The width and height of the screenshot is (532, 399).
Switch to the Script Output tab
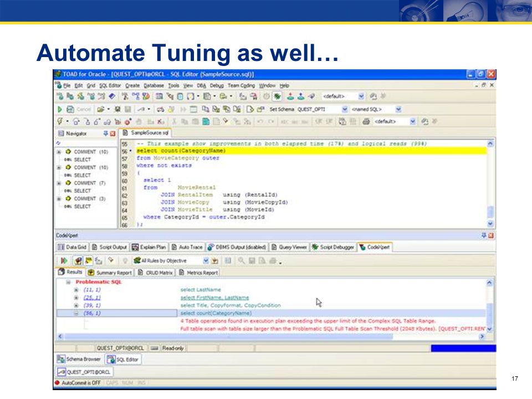110,247
